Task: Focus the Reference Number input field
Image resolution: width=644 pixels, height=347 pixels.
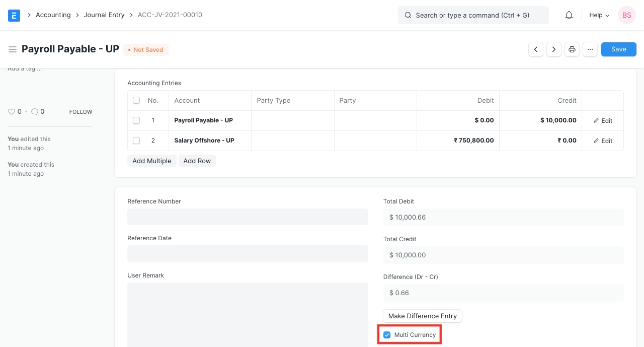Action: [248, 217]
